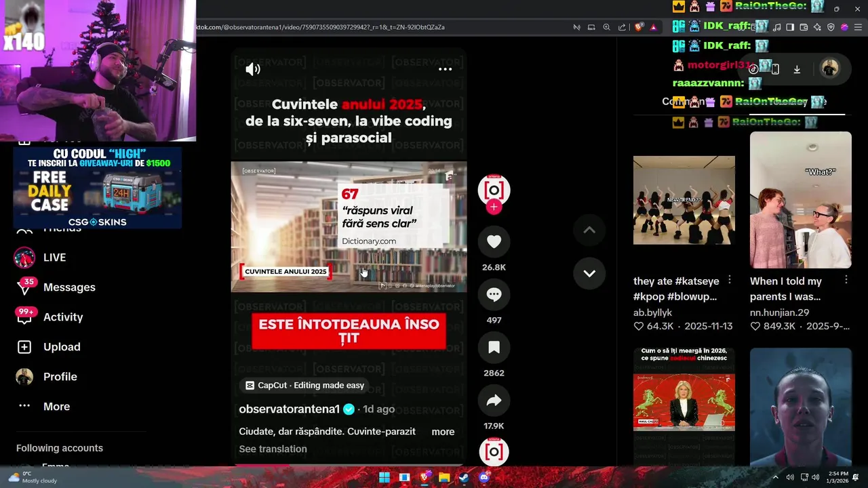
Task: Open the TikTok account avatar menu
Action: [x=830, y=68]
